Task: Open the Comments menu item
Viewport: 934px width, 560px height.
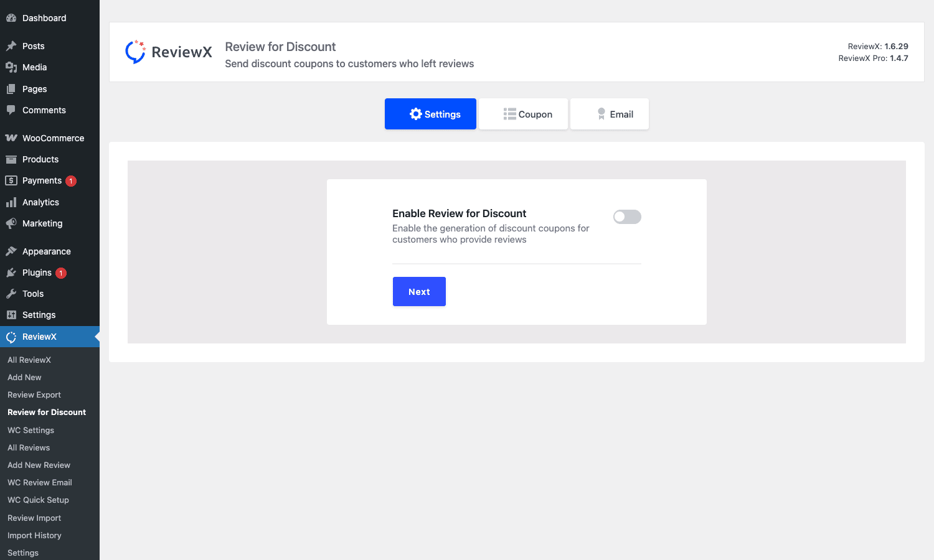Action: (x=50, y=110)
